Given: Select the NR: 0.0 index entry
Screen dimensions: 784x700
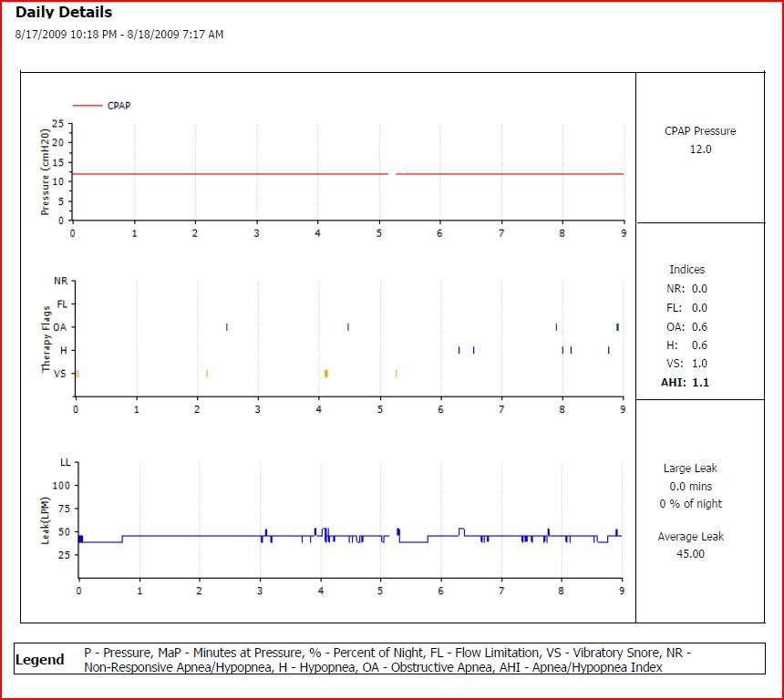Looking at the screenshot, I should 687,289.
